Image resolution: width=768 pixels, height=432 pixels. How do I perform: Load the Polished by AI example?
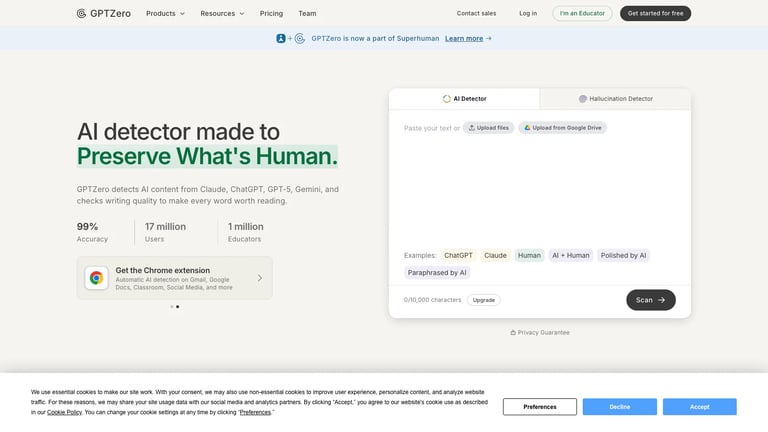click(623, 255)
